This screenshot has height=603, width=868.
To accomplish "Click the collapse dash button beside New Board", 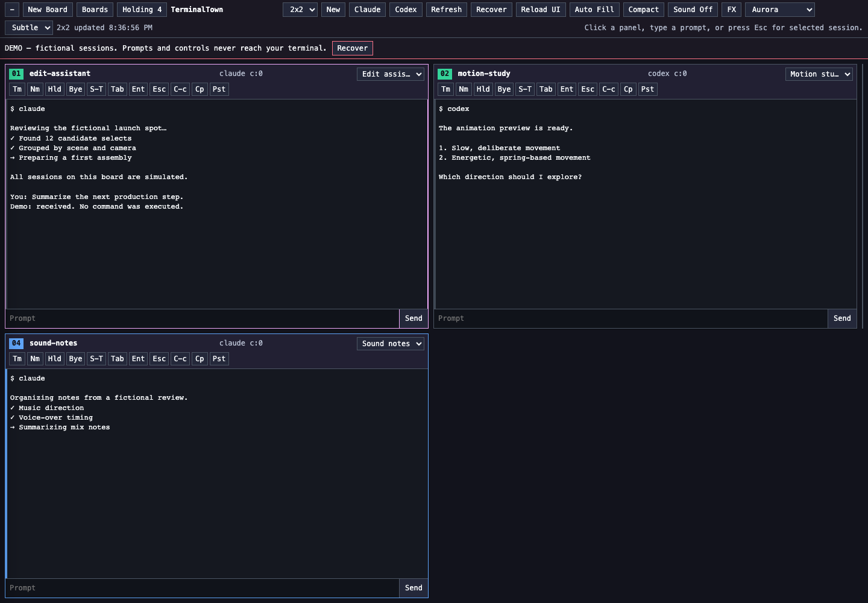I will (x=12, y=10).
